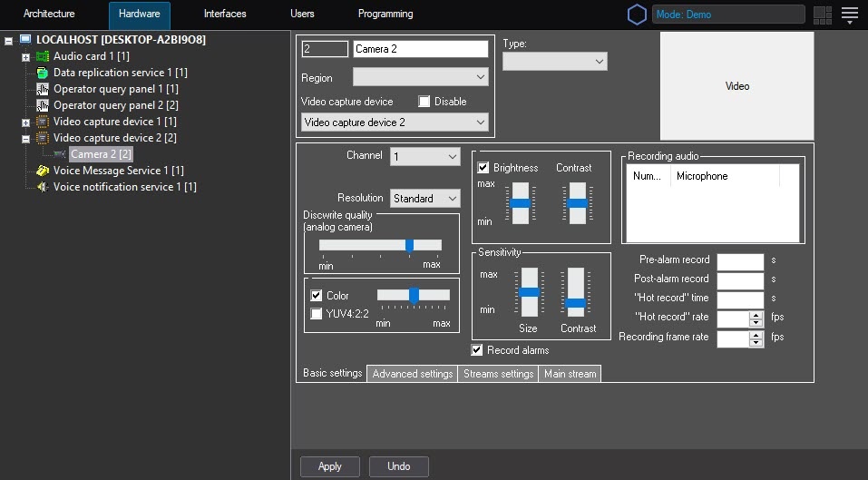This screenshot has height=480, width=868.
Task: Open the Advanced settings tab
Action: click(x=412, y=374)
